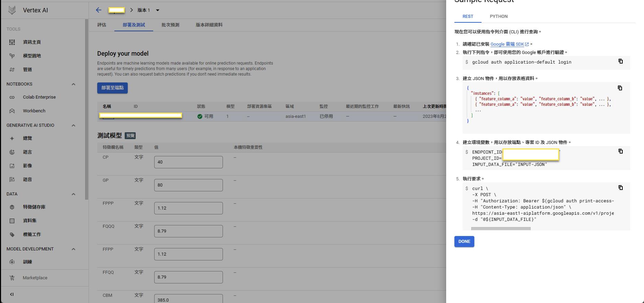Viewport: 644px width, 303px height.
Task: Collapse the GENERATIVE AI STUDIO section
Action: (x=73, y=125)
